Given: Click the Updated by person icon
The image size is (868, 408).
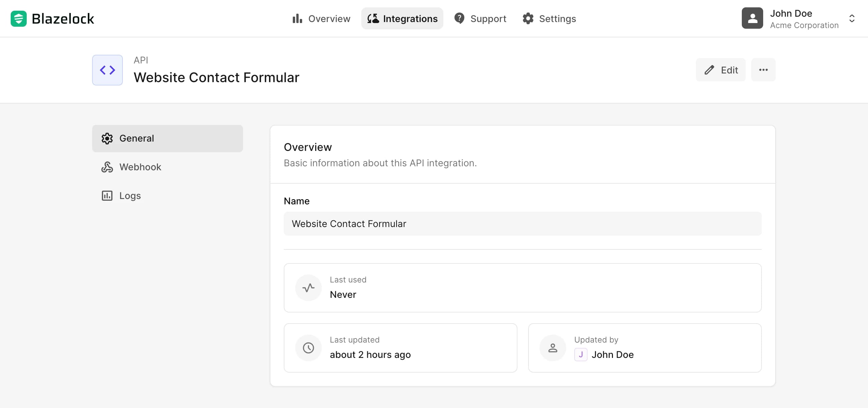Looking at the screenshot, I should pyautogui.click(x=553, y=348).
